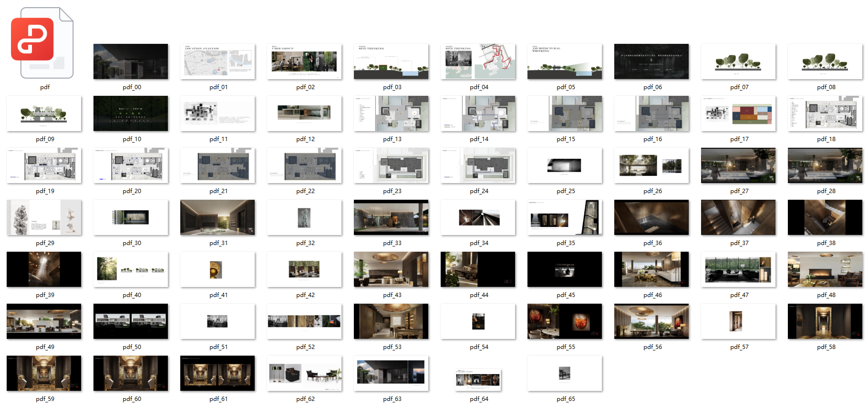Select pdf_48 fireplace lounge thumbnail
The image size is (868, 410).
pyautogui.click(x=825, y=269)
